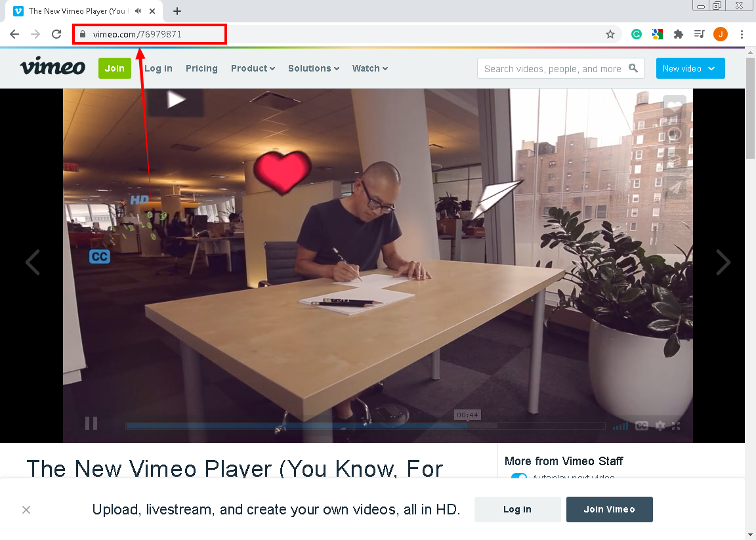Open the Watch menu
The height and width of the screenshot is (540, 756).
(369, 68)
